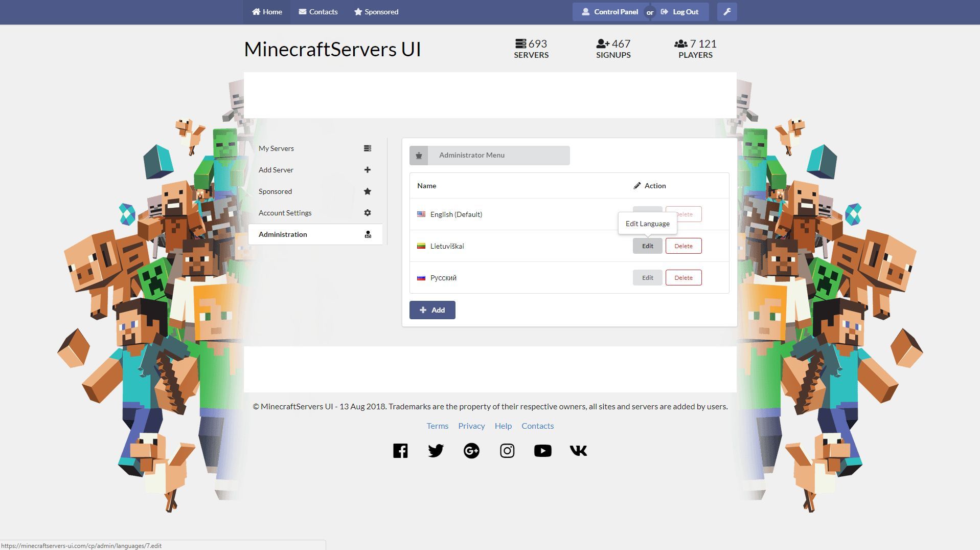The height and width of the screenshot is (550, 980).
Task: Click the Lietuviškai language name
Action: [x=447, y=246]
